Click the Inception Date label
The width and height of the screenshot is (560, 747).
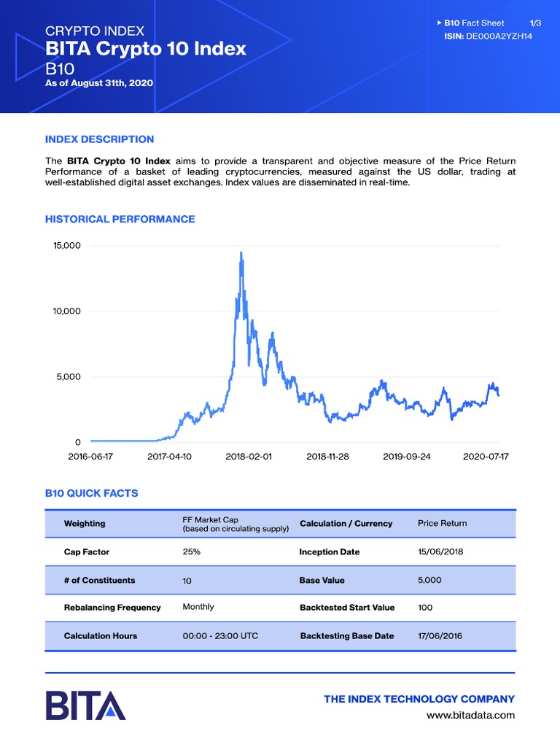point(330,551)
